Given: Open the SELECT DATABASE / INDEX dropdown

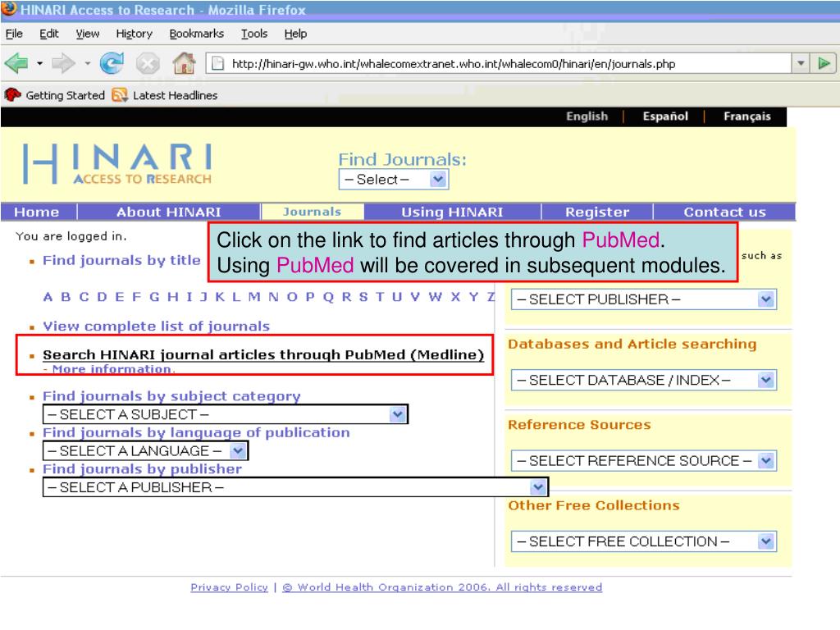Looking at the screenshot, I should point(643,381).
